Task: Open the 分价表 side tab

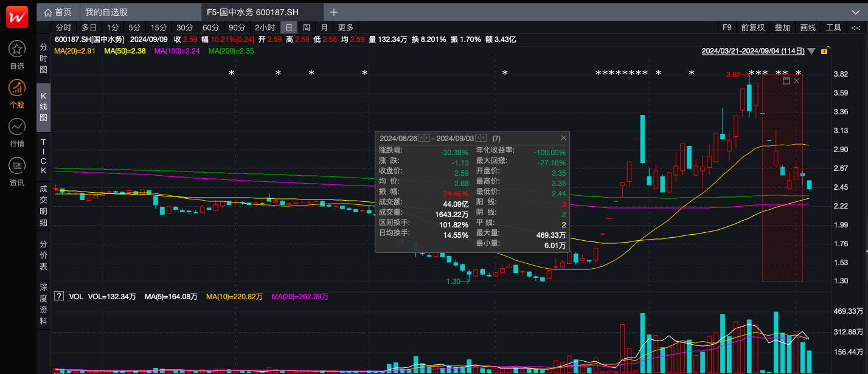Action: (43, 255)
